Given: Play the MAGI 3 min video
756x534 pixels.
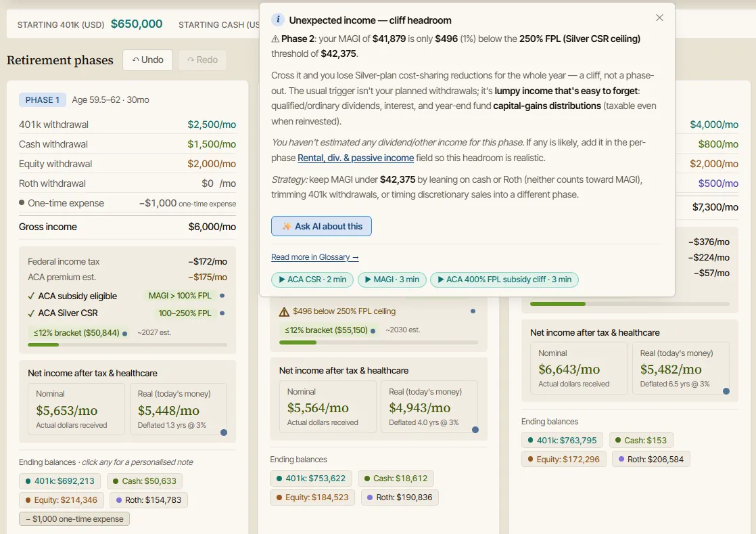Looking at the screenshot, I should point(392,280).
